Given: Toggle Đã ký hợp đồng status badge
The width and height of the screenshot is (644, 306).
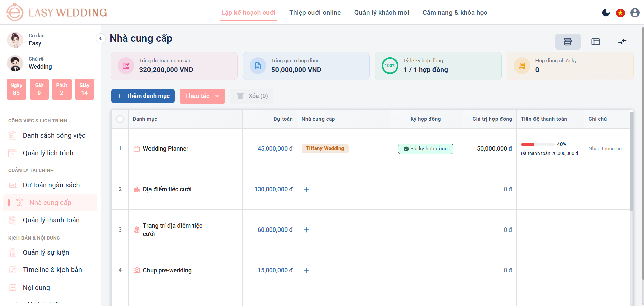Looking at the screenshot, I should (426, 149).
